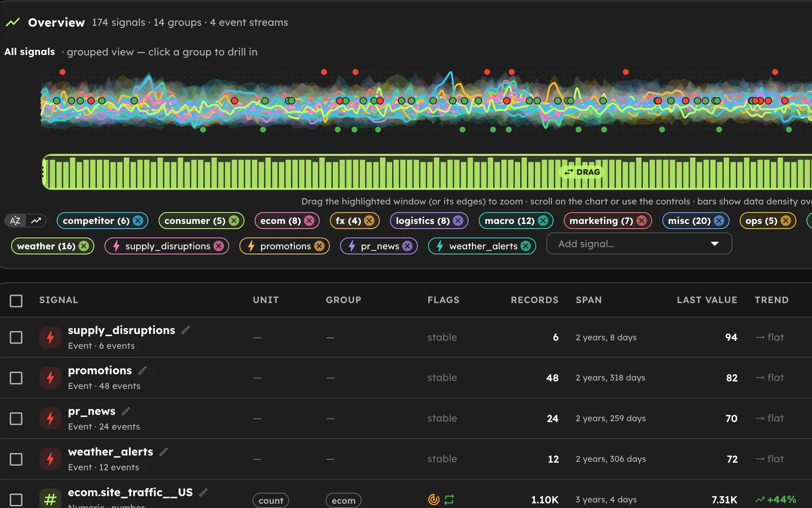Check the weather_alerts row checkbox

[16, 459]
